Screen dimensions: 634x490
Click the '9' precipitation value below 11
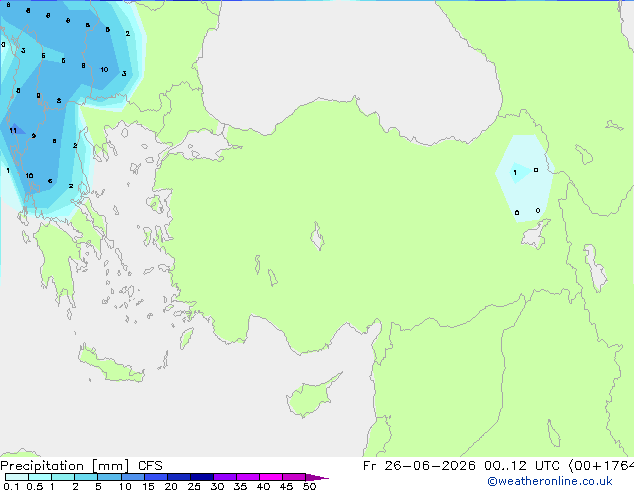click(34, 136)
